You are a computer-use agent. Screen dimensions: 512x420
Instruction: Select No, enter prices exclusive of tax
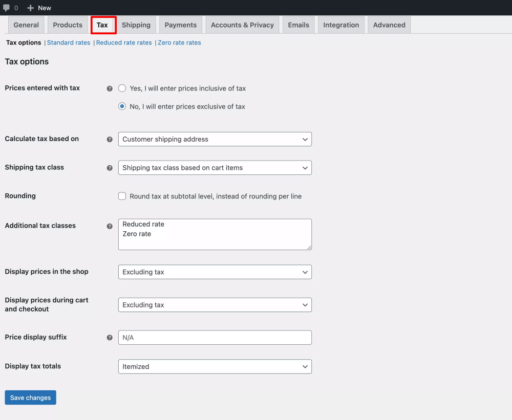(x=122, y=106)
